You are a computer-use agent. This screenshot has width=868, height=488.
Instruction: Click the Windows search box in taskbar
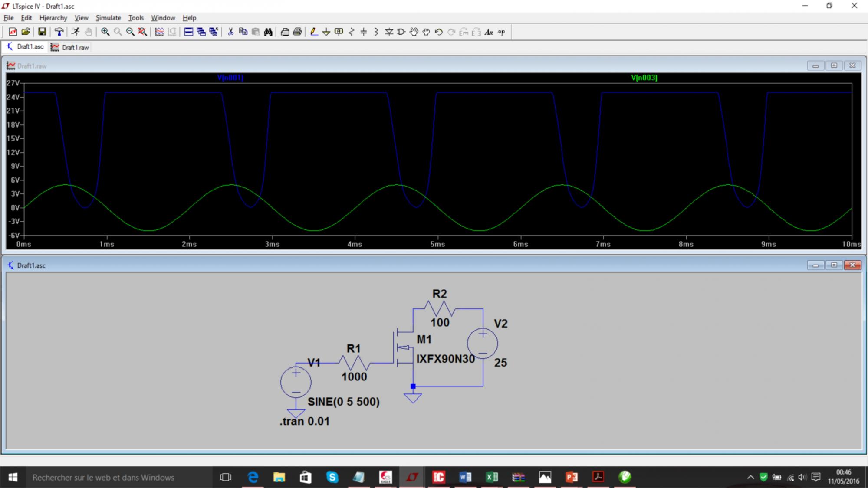pos(103,477)
